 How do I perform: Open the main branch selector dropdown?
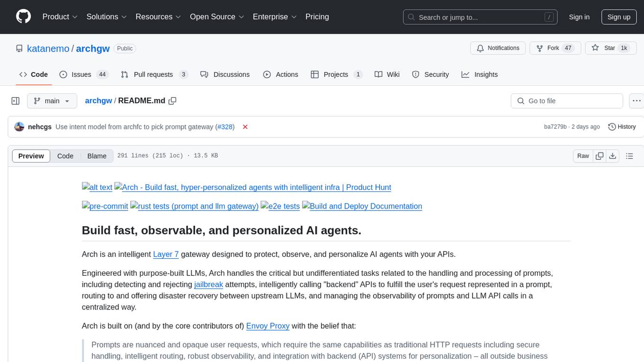pos(52,101)
